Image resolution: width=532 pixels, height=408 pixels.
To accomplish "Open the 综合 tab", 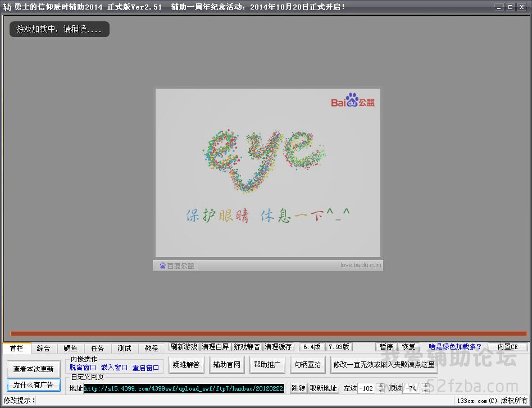I will [43, 349].
